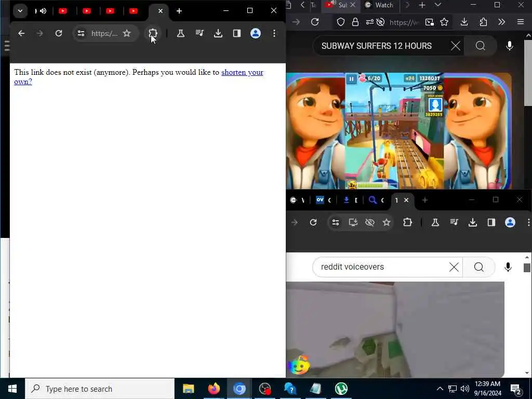
Task: Toggle side panel in left Chrome window
Action: (x=237, y=33)
